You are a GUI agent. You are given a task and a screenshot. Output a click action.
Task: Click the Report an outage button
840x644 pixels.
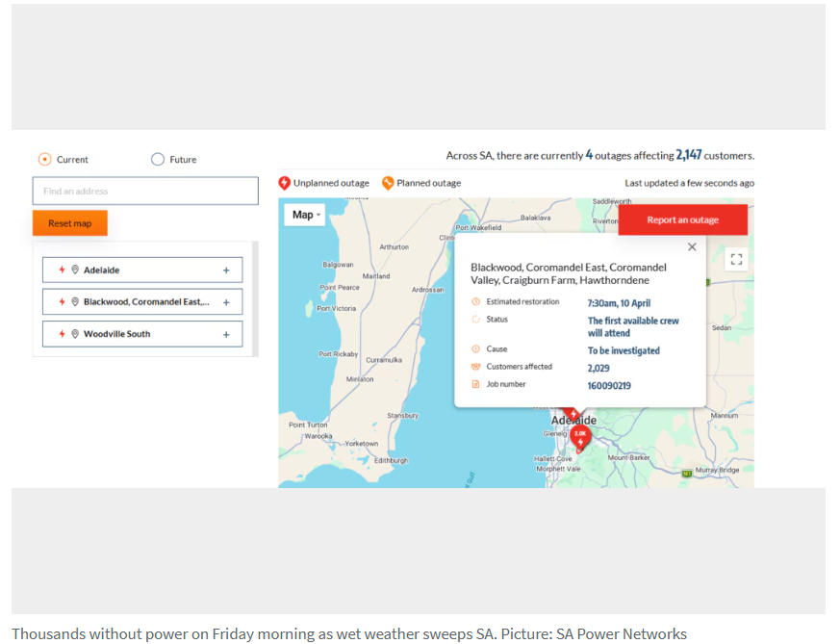click(682, 219)
